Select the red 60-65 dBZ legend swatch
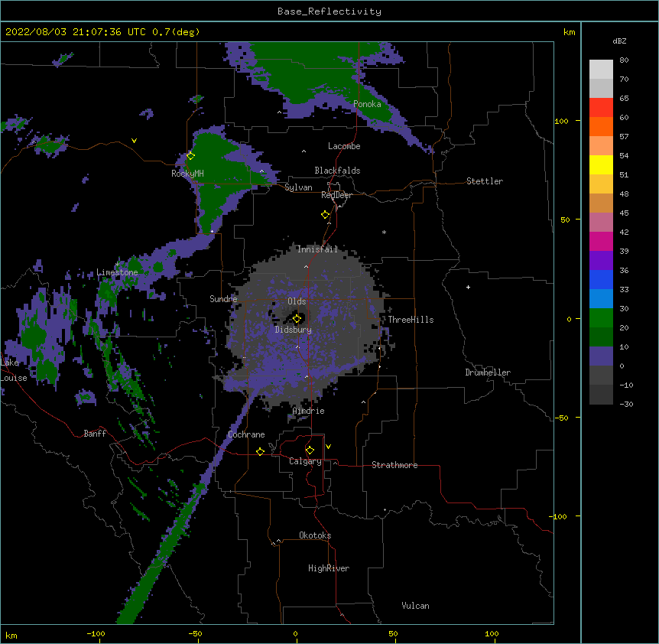 pos(601,108)
